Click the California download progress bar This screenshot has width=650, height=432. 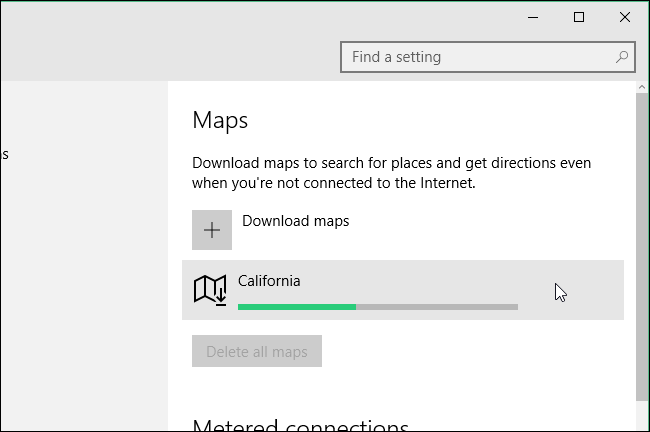pyautogui.click(x=378, y=307)
